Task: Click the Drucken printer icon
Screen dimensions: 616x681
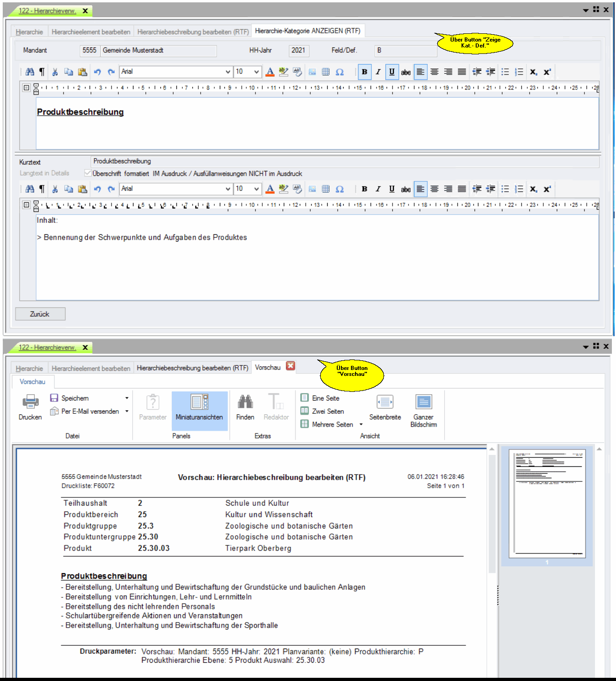Action: pyautogui.click(x=30, y=402)
